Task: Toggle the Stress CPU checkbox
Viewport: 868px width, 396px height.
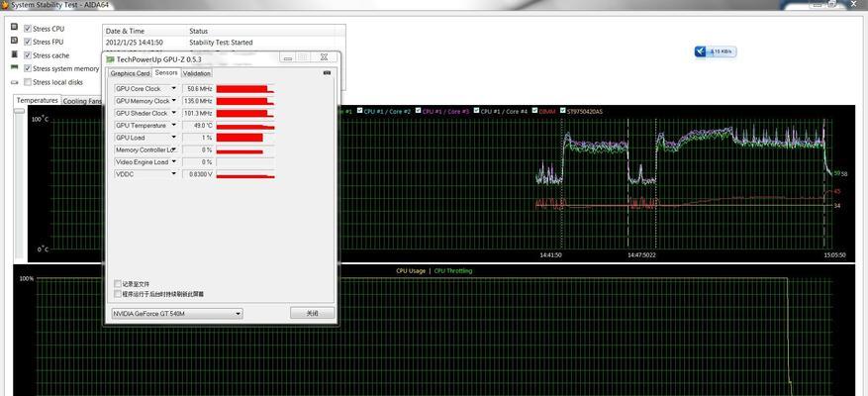Action: 28,29
